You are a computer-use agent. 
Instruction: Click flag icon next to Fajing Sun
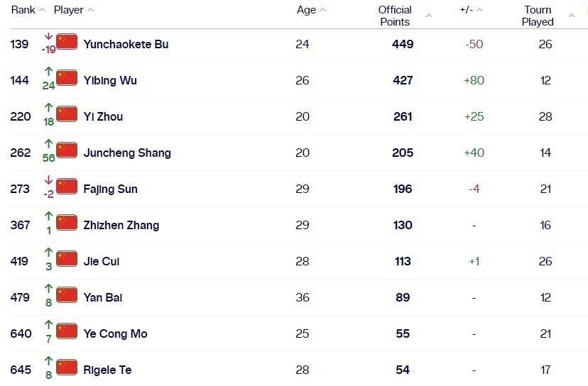[x=67, y=187]
